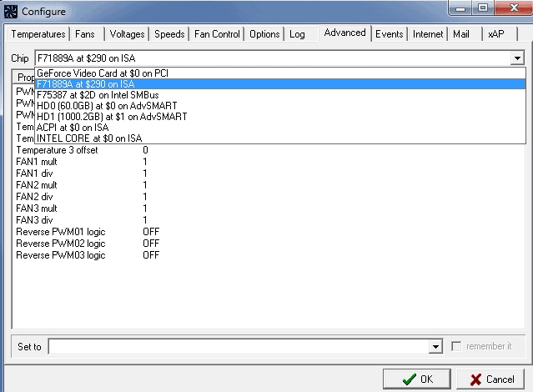
Task: Click OFF value of Reverse PWM03 logic
Action: [x=151, y=255]
